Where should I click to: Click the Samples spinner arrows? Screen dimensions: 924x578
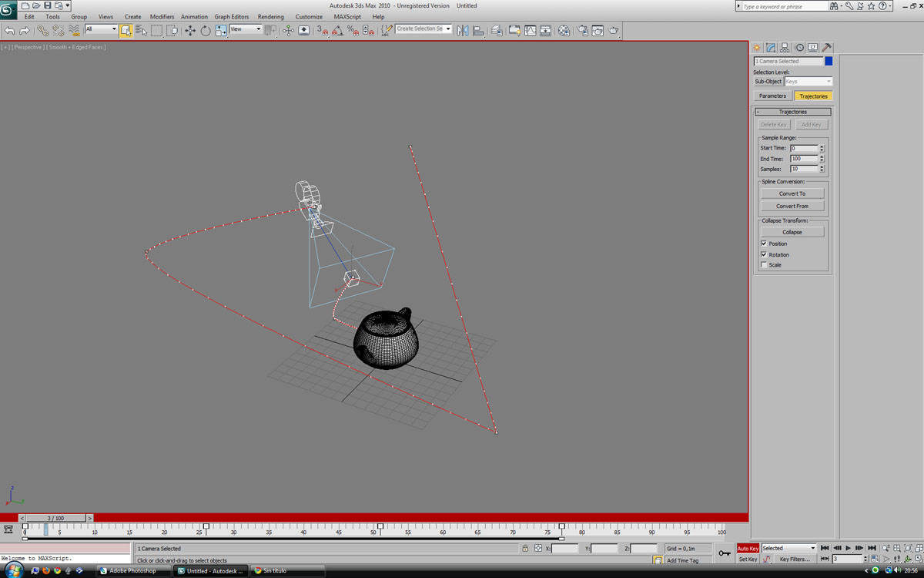822,169
